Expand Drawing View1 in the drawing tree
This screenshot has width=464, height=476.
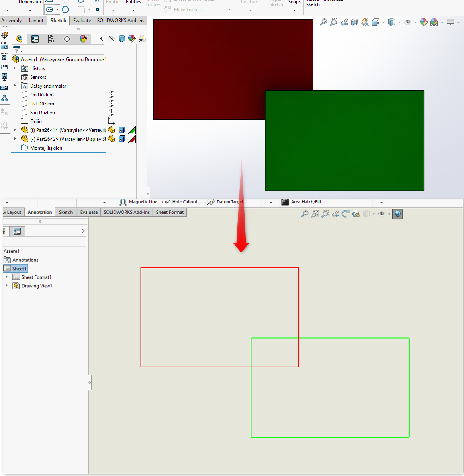pyautogui.click(x=6, y=286)
